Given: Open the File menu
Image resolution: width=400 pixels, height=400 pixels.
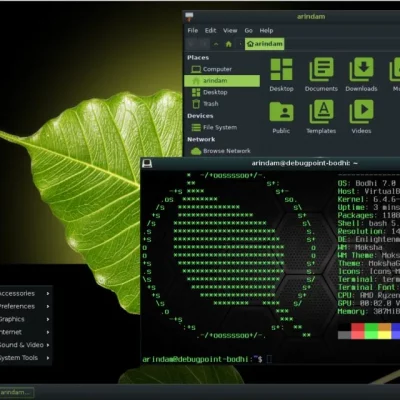Looking at the screenshot, I should coord(193,30).
